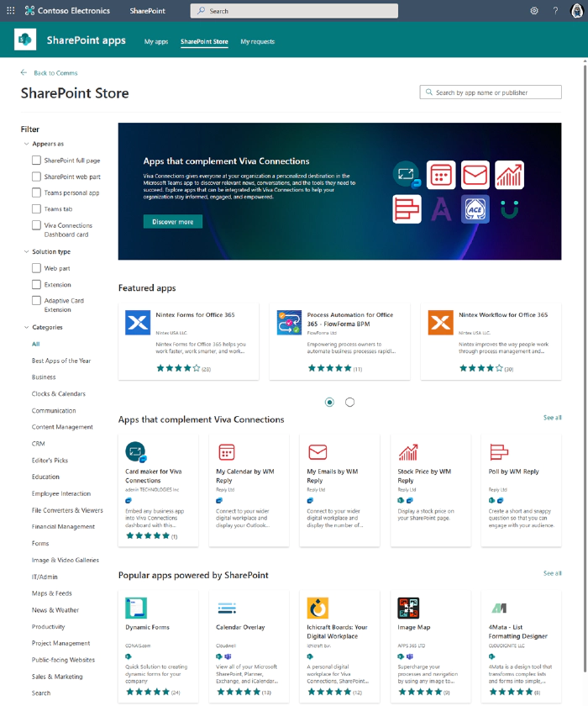Click the Nintex Forms for Office 365 icon
Image resolution: width=588 pixels, height=706 pixels.
[x=138, y=323]
